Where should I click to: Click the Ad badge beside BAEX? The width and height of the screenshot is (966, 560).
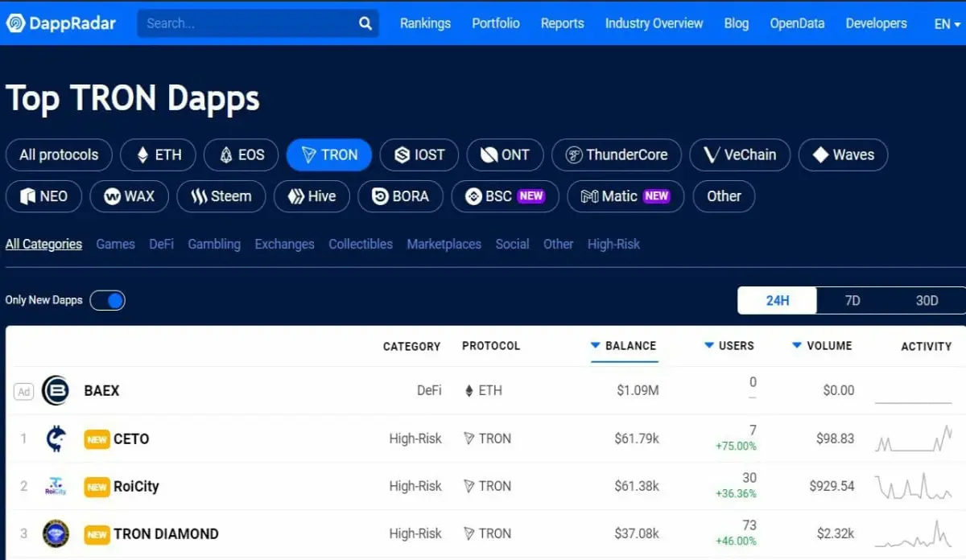[x=23, y=392]
